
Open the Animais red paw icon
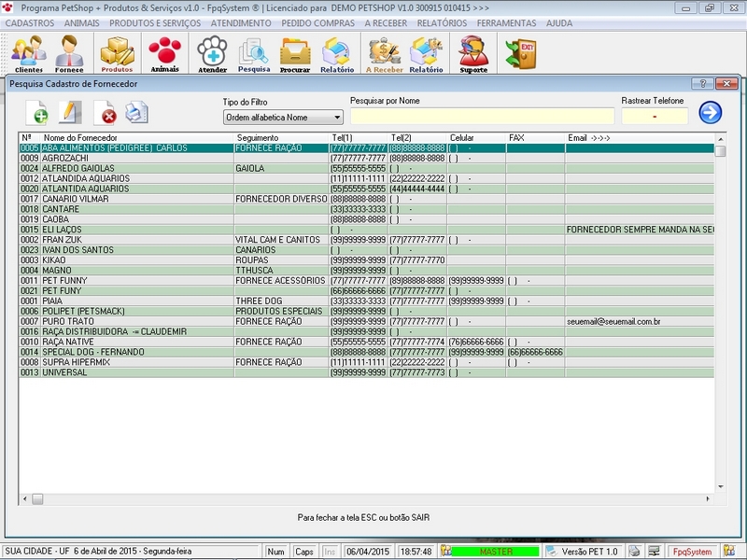click(x=165, y=53)
